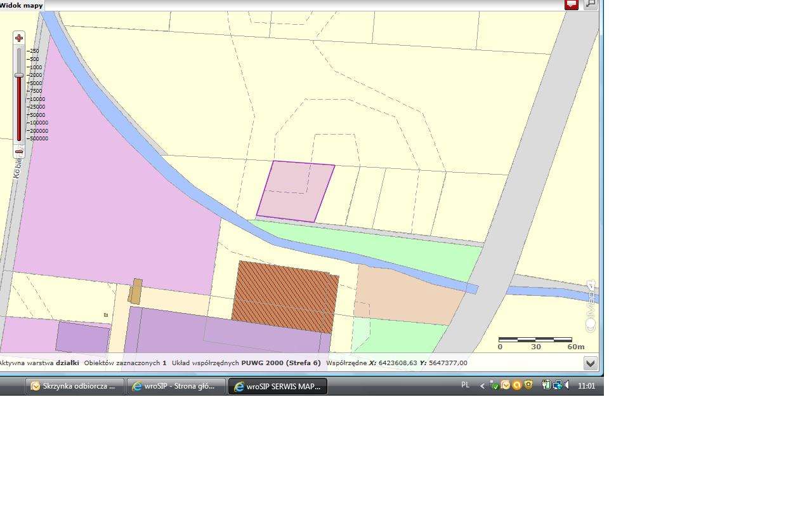Click the highlighted purple-outlined parcel on the map
The image size is (812, 508).
pyautogui.click(x=295, y=191)
